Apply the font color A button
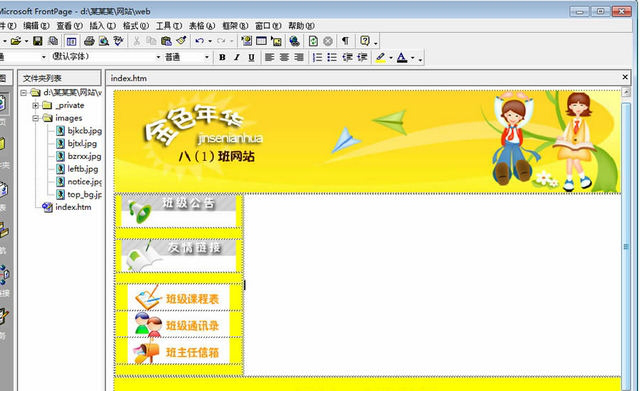640x406 pixels. click(x=402, y=58)
